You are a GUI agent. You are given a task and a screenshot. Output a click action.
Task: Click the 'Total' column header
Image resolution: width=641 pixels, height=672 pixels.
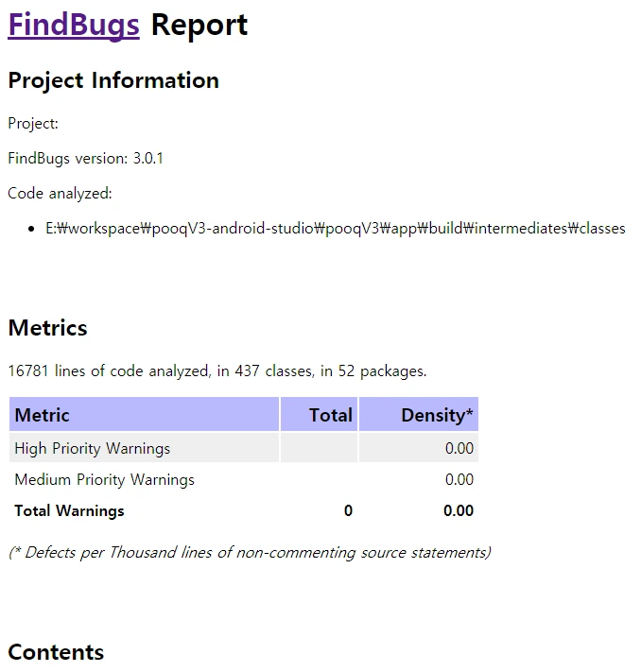point(319,414)
